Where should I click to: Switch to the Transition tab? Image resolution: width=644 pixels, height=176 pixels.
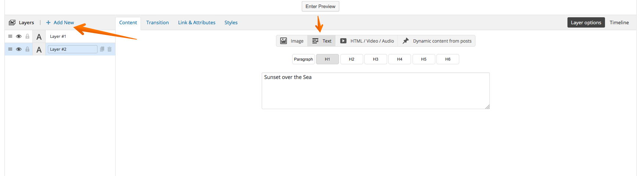click(x=158, y=22)
